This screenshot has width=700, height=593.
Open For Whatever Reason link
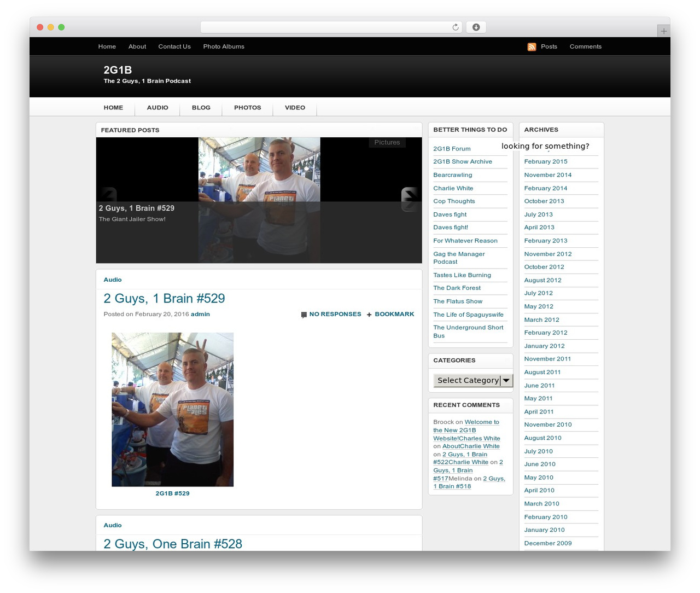465,241
